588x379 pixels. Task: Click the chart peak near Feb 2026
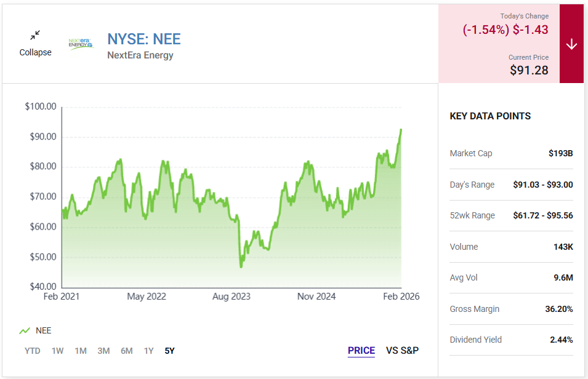[401, 130]
